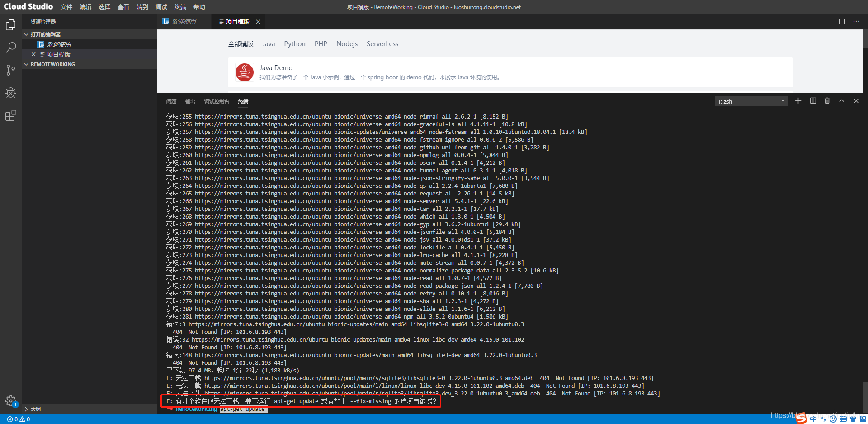Click the terminal scrollbar thumb
The height and width of the screenshot is (424, 868).
[x=865, y=397]
